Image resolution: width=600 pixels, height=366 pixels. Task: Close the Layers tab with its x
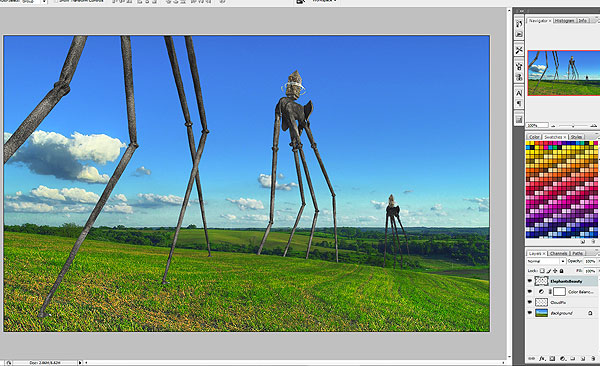544,253
